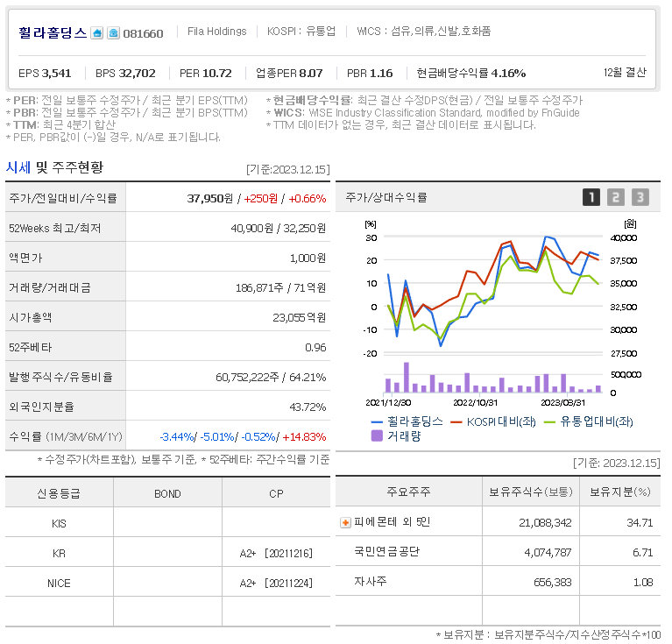Click the PER 10.72 value
672x644 pixels.
206,74
